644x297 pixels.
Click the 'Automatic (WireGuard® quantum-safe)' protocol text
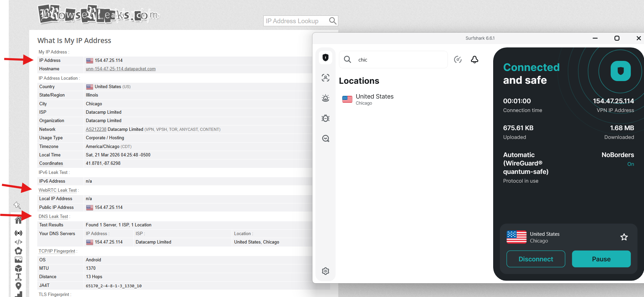pos(526,163)
